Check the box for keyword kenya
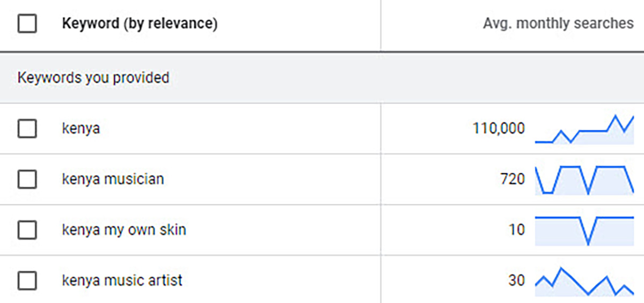The image size is (644, 303). point(27,129)
